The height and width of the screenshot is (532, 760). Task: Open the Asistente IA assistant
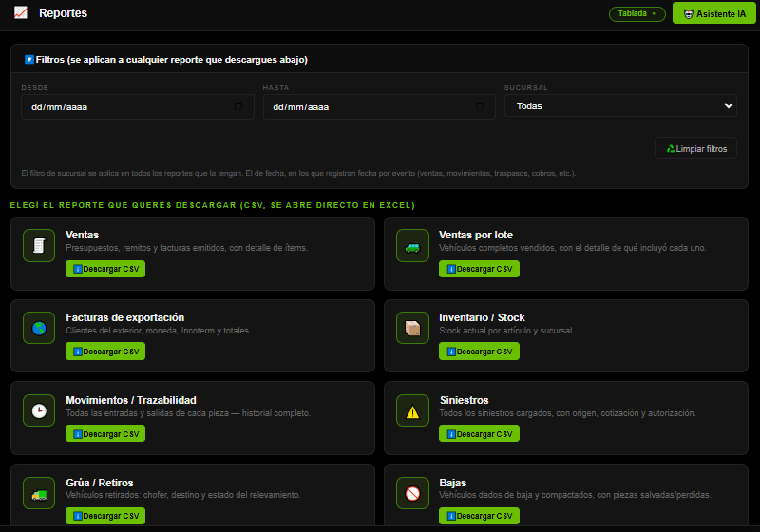click(x=714, y=13)
